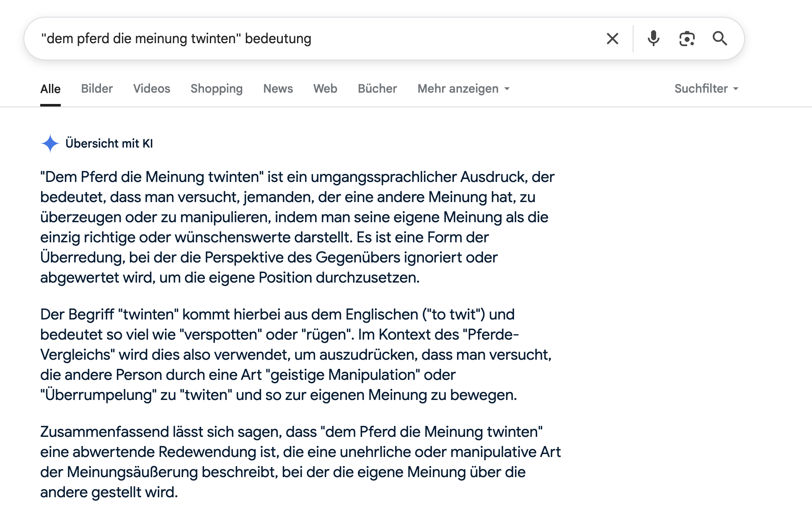Start voice search with the microphone icon
The image size is (812, 514).
point(653,39)
